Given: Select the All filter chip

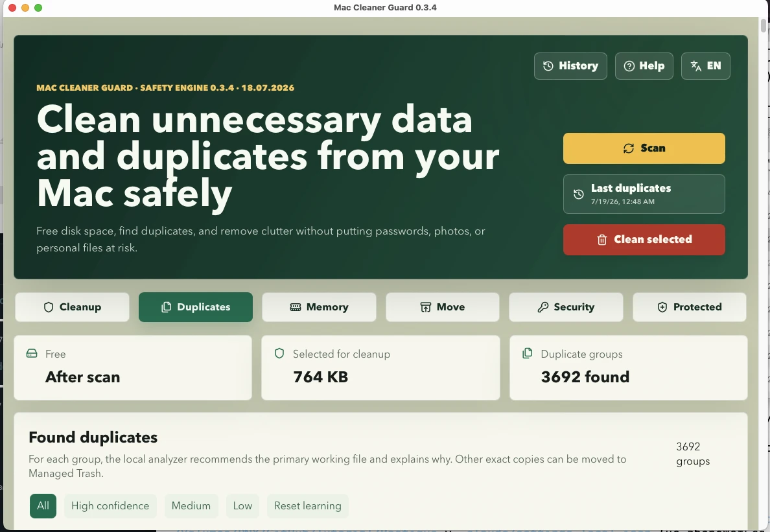Looking at the screenshot, I should pos(43,506).
